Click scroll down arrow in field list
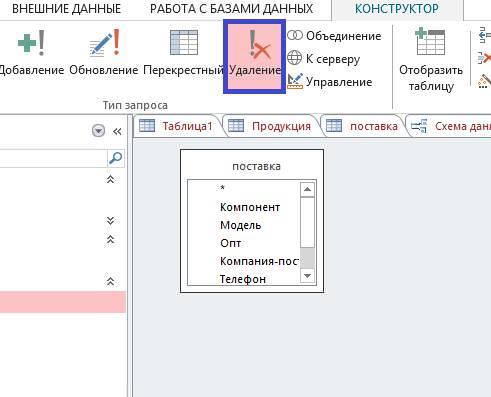 [x=307, y=276]
